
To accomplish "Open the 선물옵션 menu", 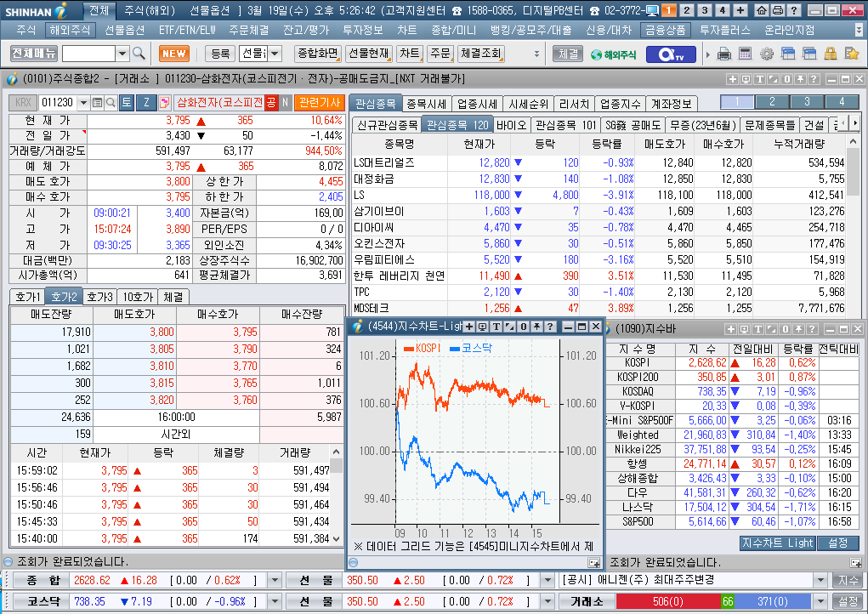I will click(x=125, y=30).
